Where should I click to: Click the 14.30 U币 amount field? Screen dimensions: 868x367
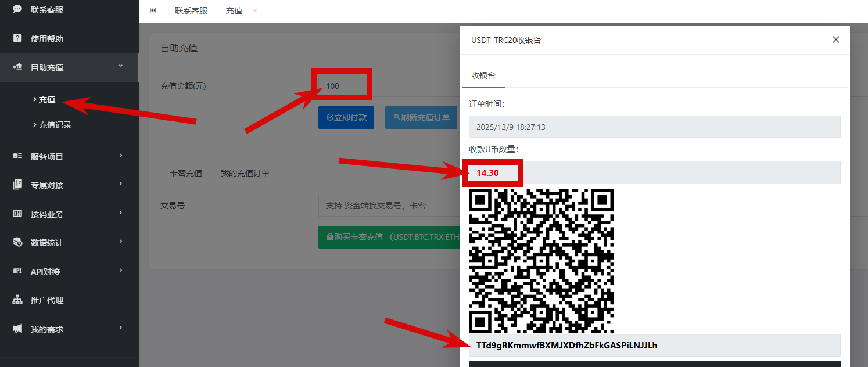click(x=655, y=172)
